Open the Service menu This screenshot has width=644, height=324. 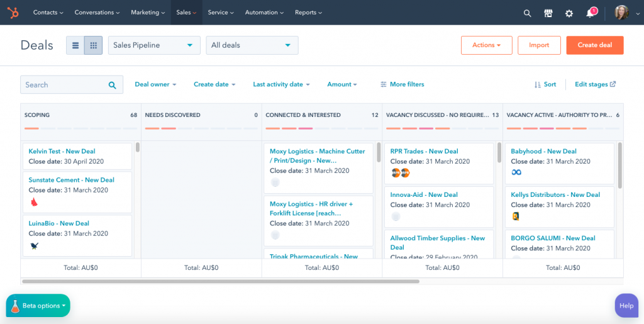click(221, 13)
